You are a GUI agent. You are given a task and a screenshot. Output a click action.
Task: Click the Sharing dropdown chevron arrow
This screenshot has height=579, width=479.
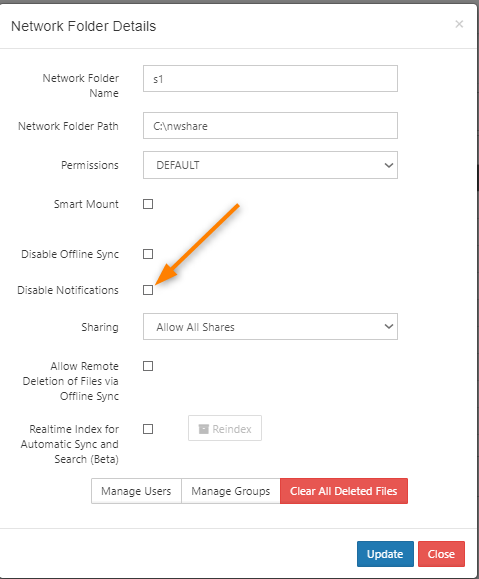[x=389, y=326]
